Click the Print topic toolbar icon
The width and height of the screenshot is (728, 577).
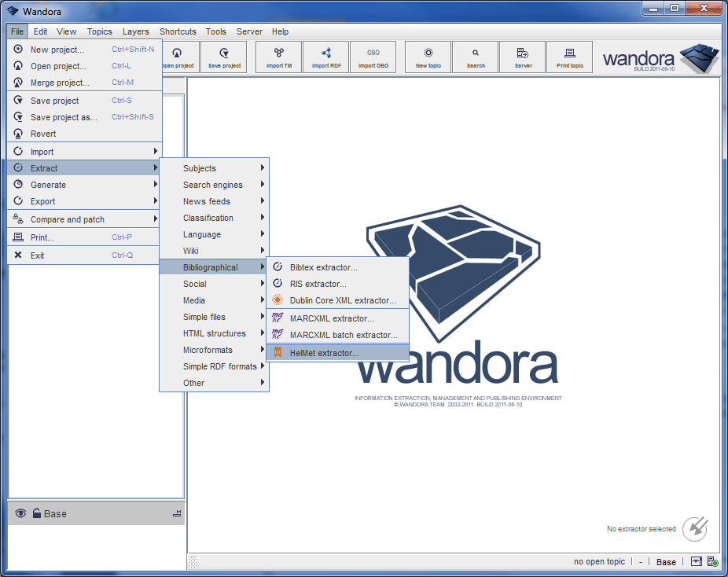[x=570, y=57]
